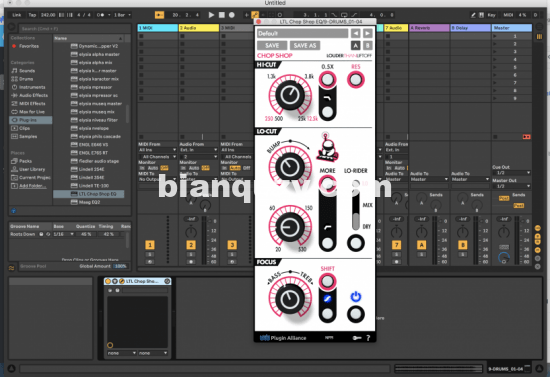550x377 pixels.
Task: Toggle the SHIFT button in Focus section
Action: [x=327, y=281]
